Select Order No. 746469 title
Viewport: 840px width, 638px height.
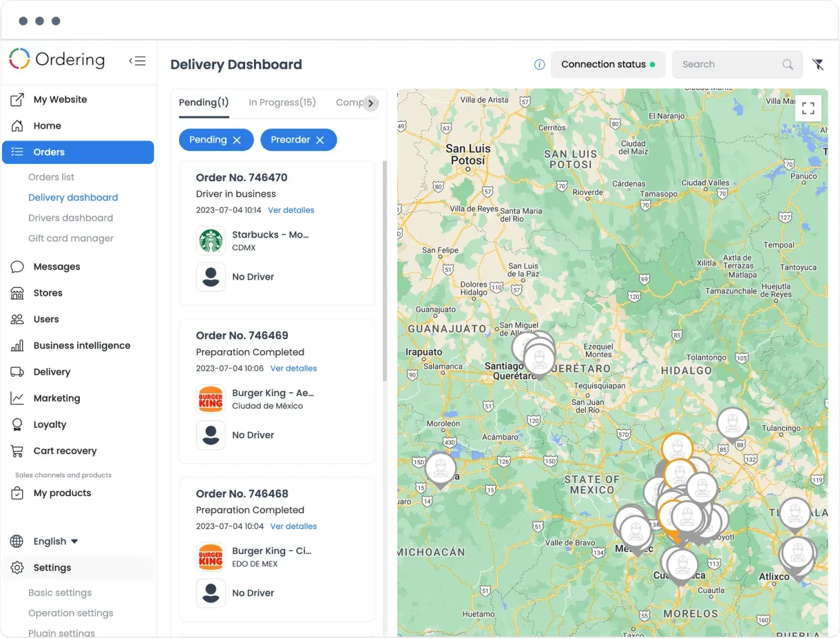coord(242,336)
